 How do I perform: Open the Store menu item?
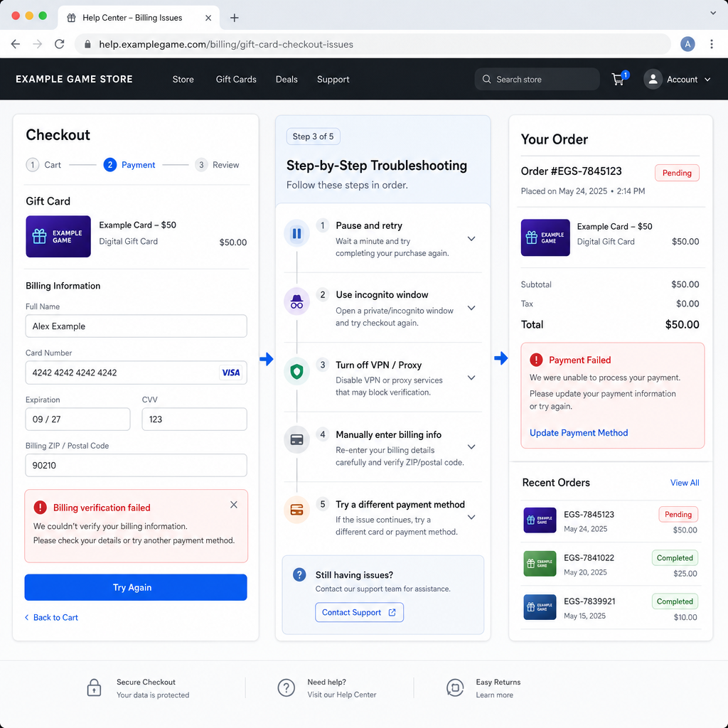click(x=183, y=80)
